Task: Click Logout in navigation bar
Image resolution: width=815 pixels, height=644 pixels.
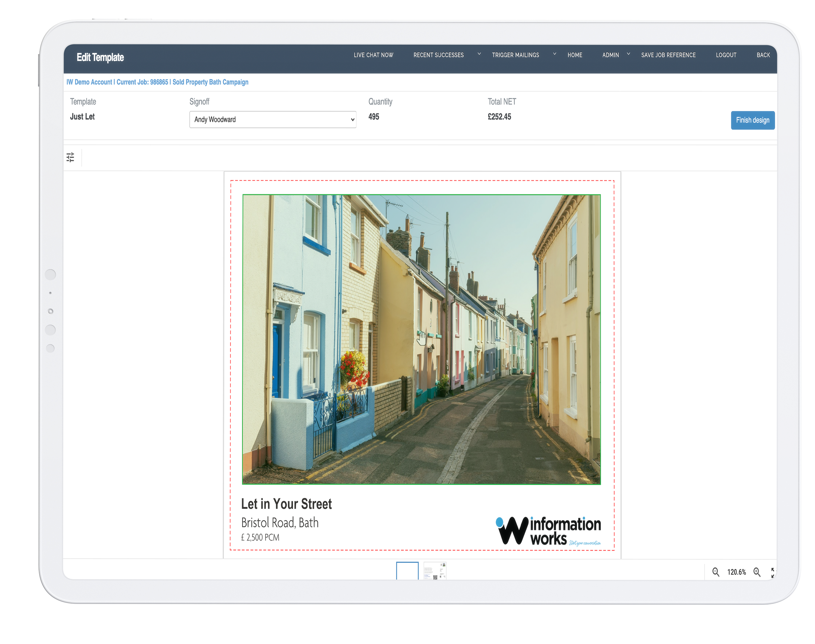Action: point(726,55)
